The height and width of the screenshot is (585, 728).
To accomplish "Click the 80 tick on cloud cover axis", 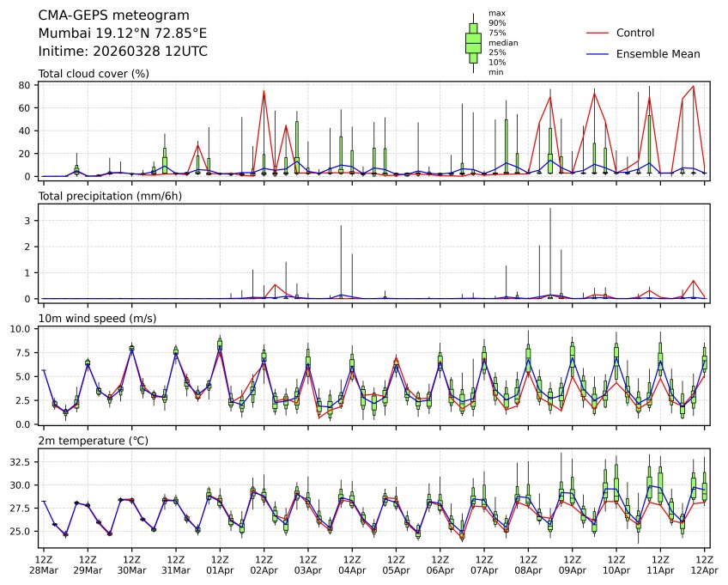I will coord(26,85).
